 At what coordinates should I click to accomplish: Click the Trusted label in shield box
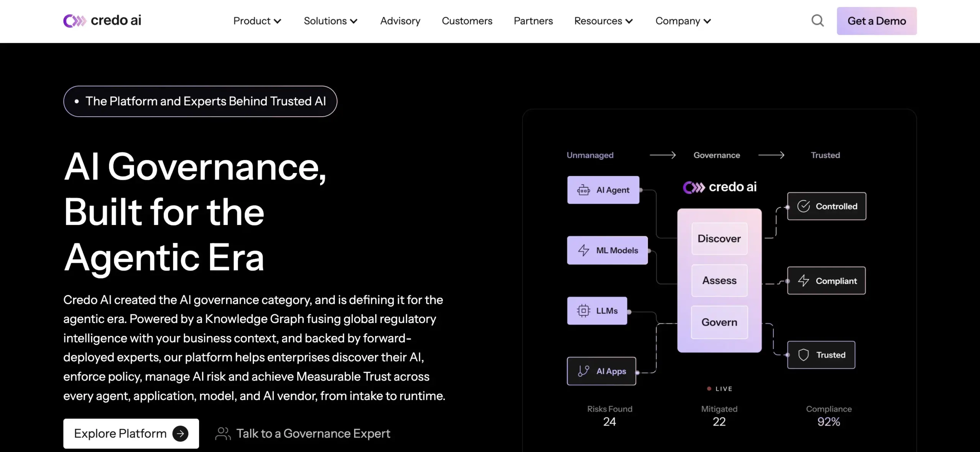pos(831,355)
